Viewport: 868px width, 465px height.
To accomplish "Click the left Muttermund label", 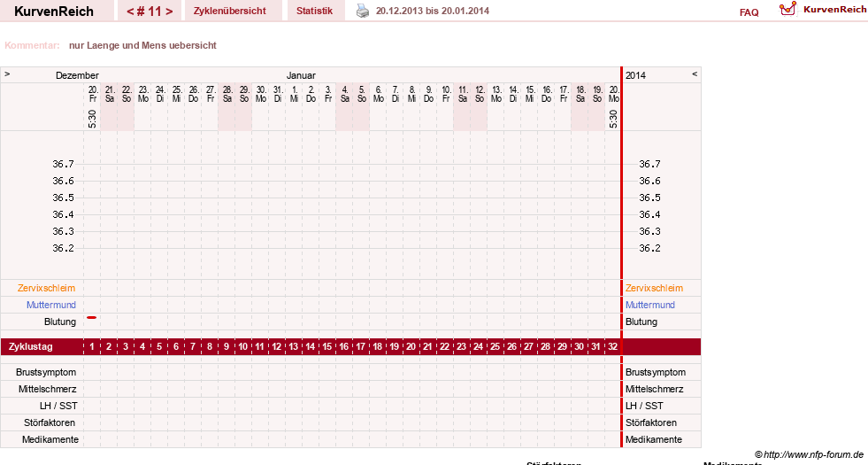I will point(51,305).
